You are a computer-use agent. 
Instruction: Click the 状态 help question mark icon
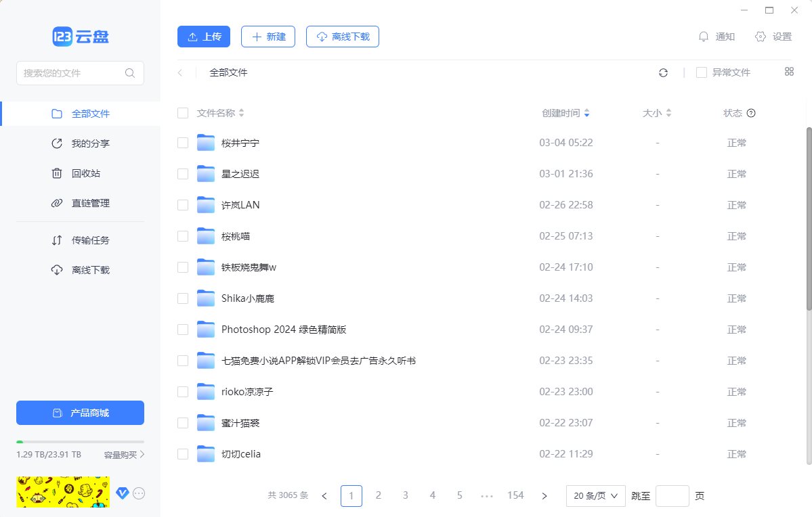(751, 113)
